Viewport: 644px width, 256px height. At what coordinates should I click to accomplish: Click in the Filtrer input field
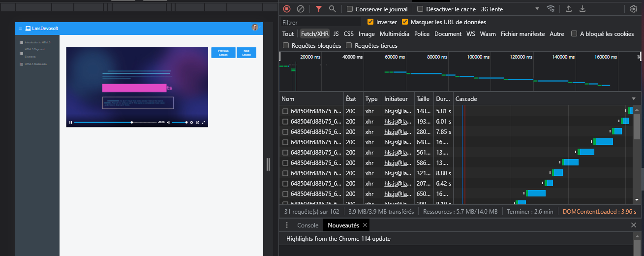point(321,22)
